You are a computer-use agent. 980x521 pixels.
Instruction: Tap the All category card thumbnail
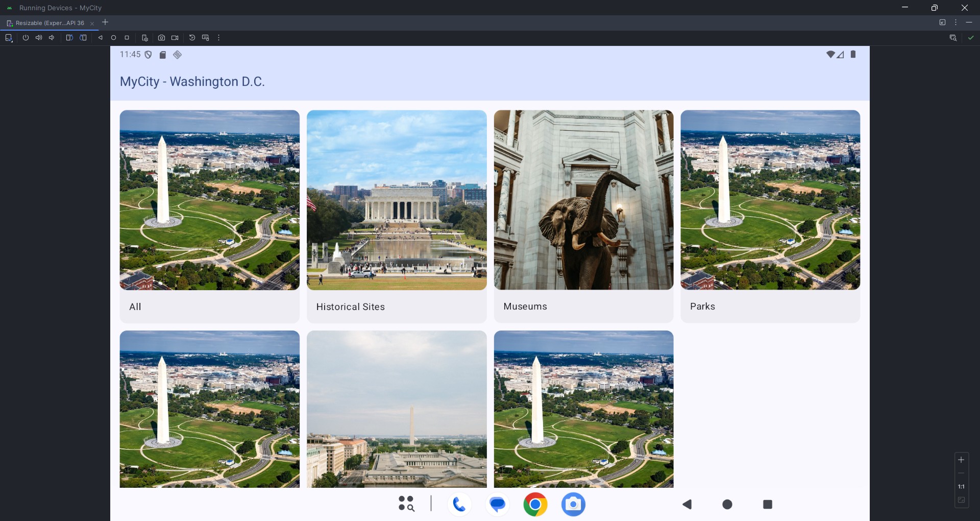click(x=209, y=200)
